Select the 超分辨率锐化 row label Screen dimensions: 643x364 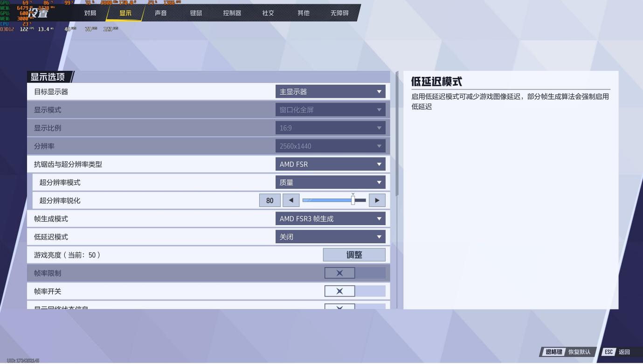60,201
